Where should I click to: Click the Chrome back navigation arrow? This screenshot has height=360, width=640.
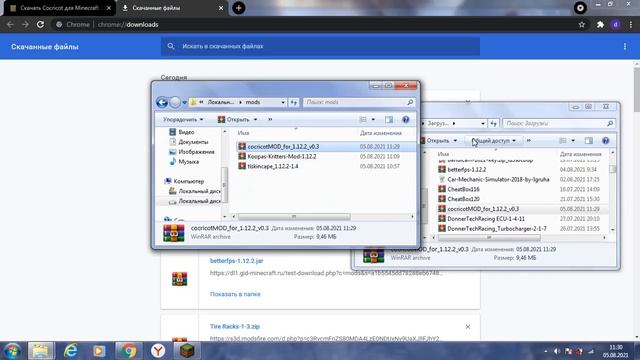click(x=10, y=24)
